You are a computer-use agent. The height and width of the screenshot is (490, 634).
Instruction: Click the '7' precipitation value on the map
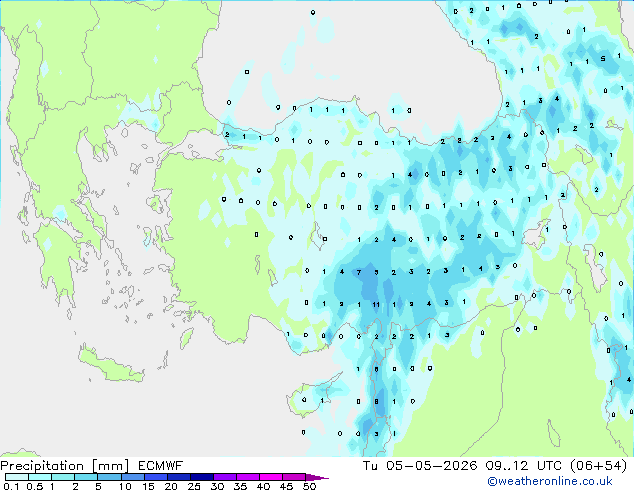pyautogui.click(x=359, y=272)
